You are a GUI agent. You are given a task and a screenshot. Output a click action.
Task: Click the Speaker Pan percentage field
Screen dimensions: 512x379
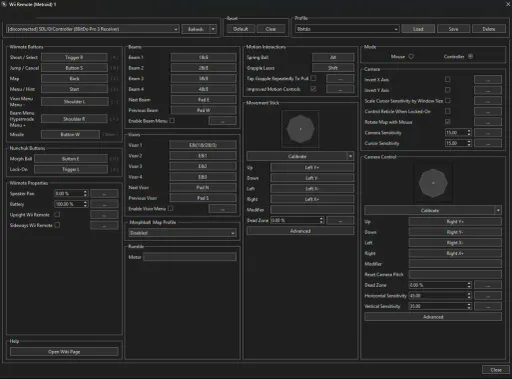71,193
